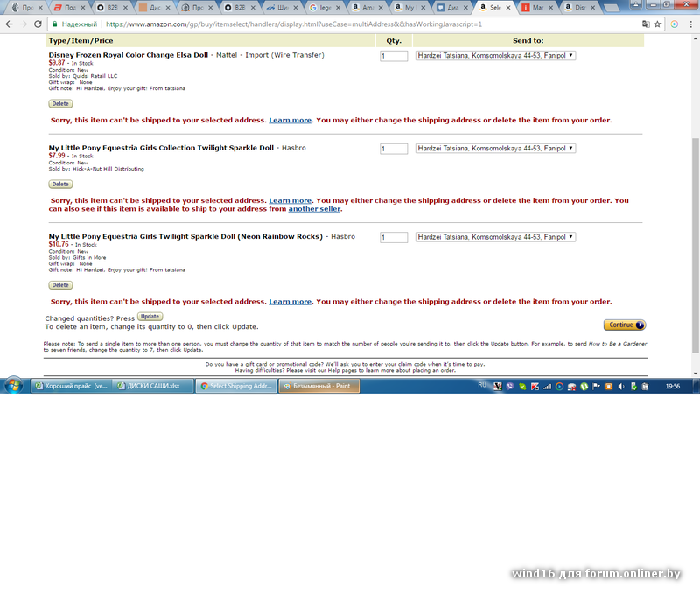Viewport: 700px width, 594px height.
Task: Switch to the 'Mar' tab
Action: (x=536, y=8)
